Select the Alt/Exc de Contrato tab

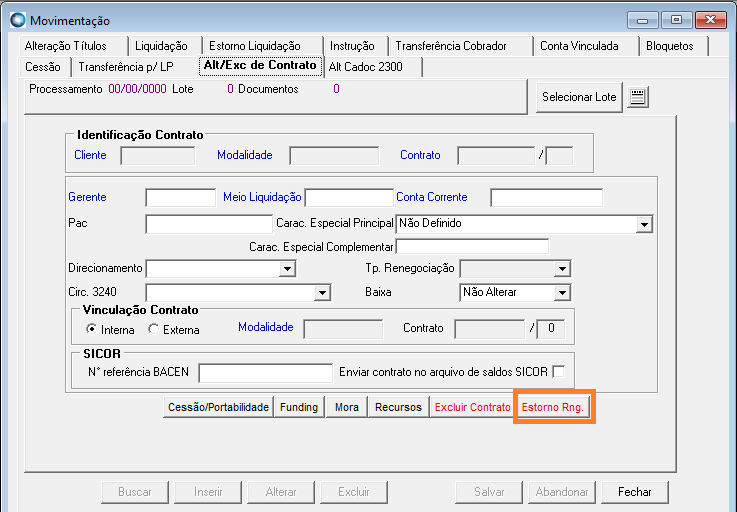(x=260, y=65)
